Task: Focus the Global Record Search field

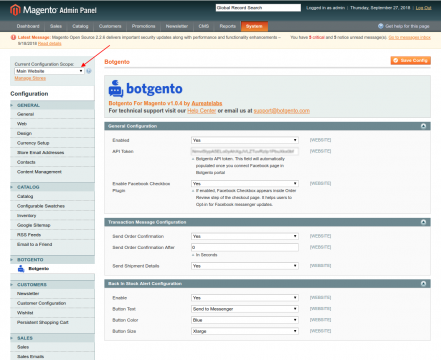Action: [258, 8]
